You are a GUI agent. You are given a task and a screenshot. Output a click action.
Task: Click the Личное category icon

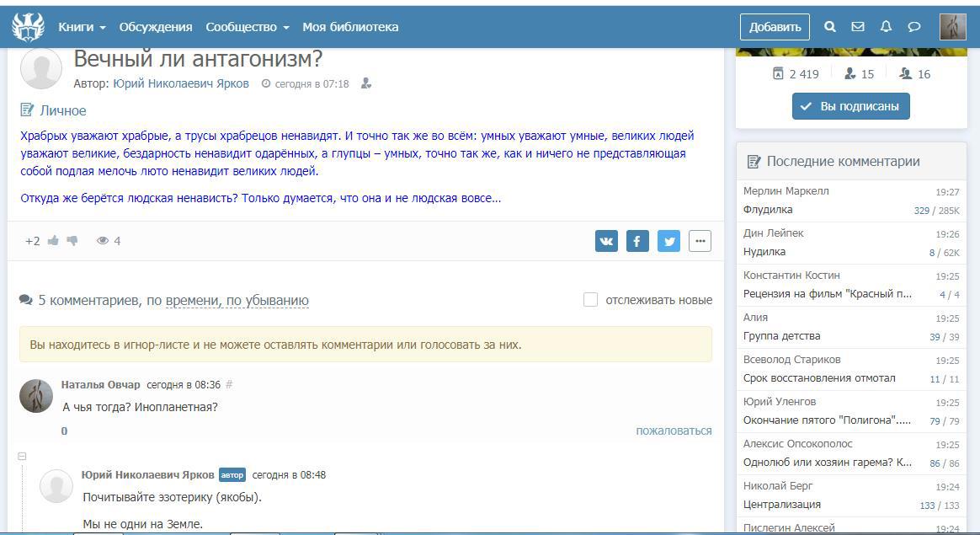point(27,110)
